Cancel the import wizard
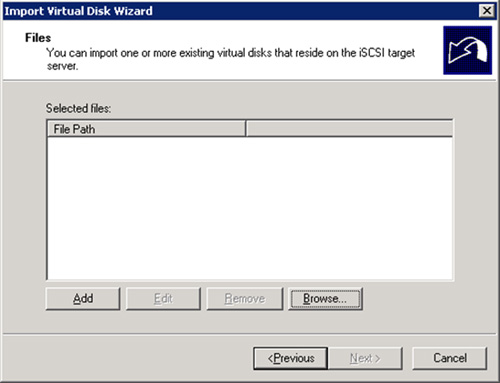 (450, 358)
